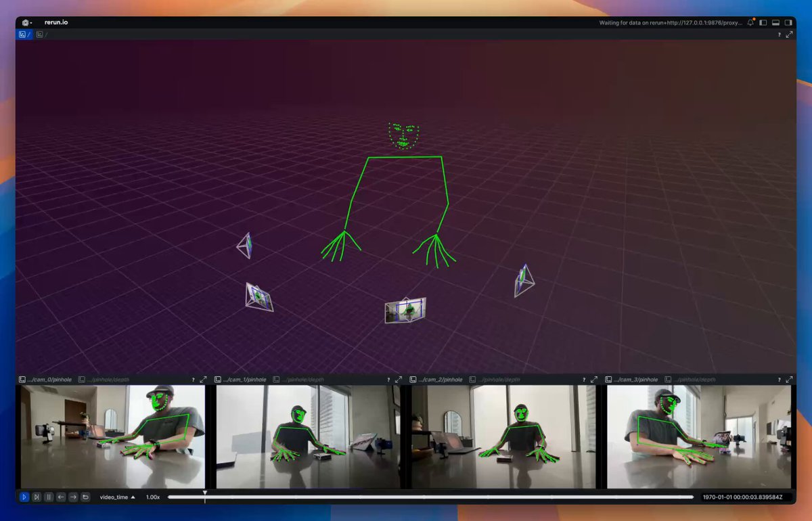Image resolution: width=812 pixels, height=521 pixels.
Task: Select the depth tab next to cam_3
Action: [690, 380]
